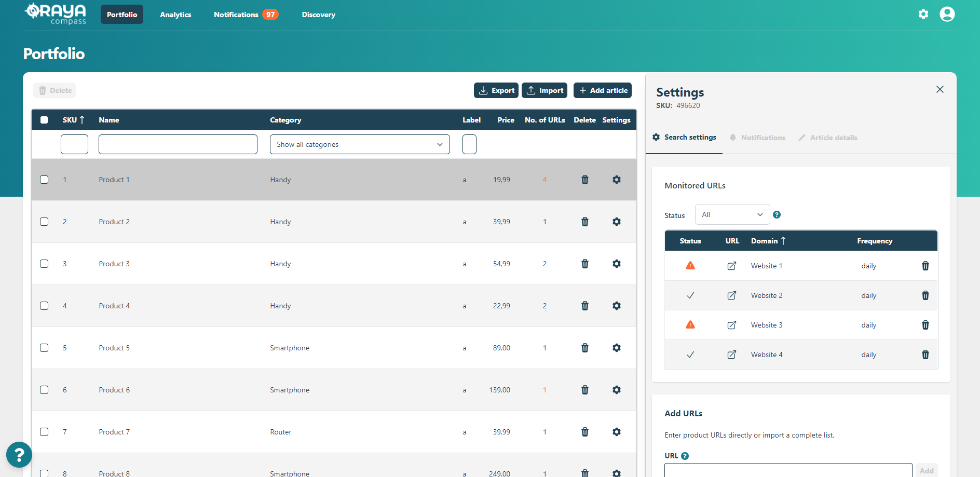Image resolution: width=980 pixels, height=477 pixels.
Task: Sort by Domain using the column arrow
Action: [x=783, y=240]
